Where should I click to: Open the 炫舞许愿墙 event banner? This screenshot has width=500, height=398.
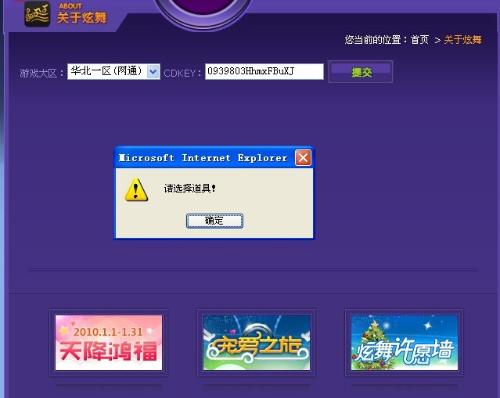coord(404,342)
